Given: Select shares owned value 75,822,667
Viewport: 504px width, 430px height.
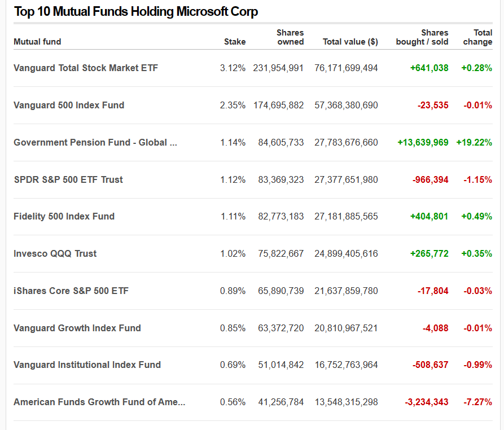Looking at the screenshot, I should click(x=281, y=254).
